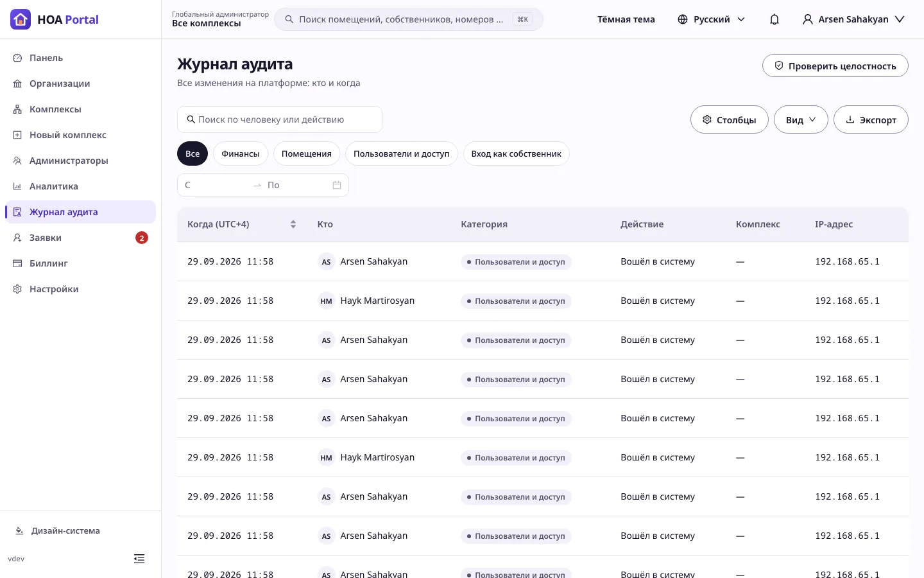Open the Русский language dropdown
924x578 pixels.
[712, 19]
